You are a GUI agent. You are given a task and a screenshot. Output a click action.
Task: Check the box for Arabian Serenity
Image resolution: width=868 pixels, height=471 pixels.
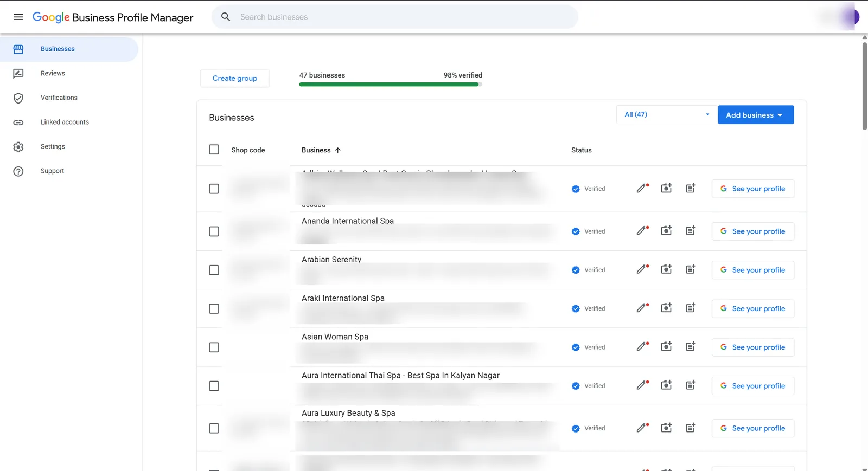pyautogui.click(x=214, y=270)
